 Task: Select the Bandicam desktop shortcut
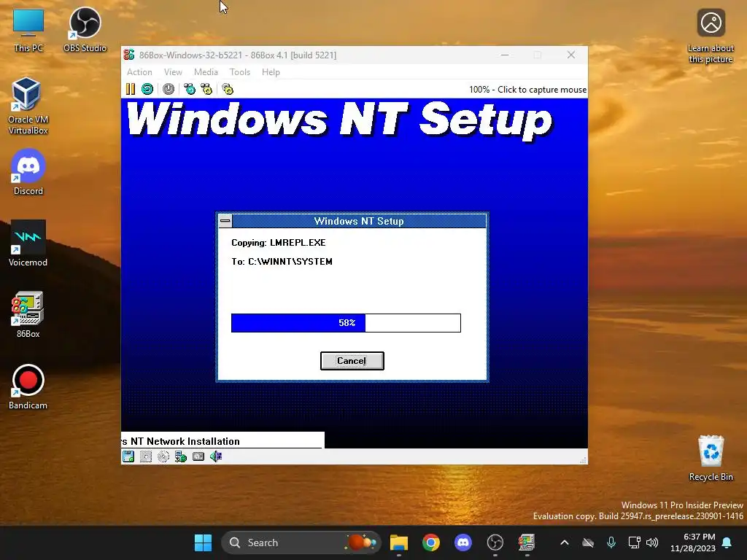(28, 386)
